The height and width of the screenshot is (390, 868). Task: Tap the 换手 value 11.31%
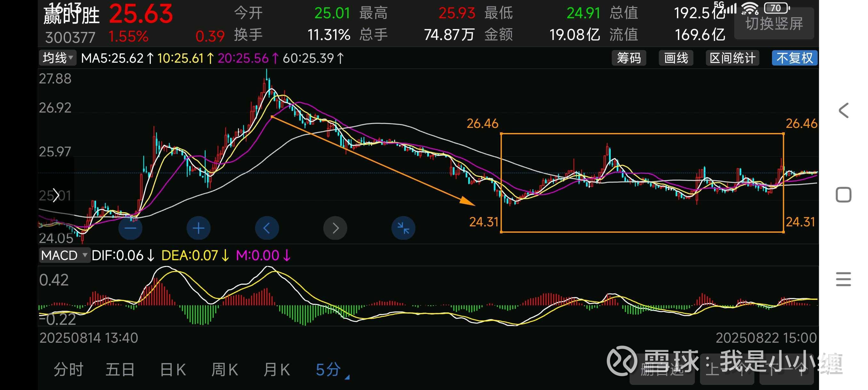click(x=329, y=35)
